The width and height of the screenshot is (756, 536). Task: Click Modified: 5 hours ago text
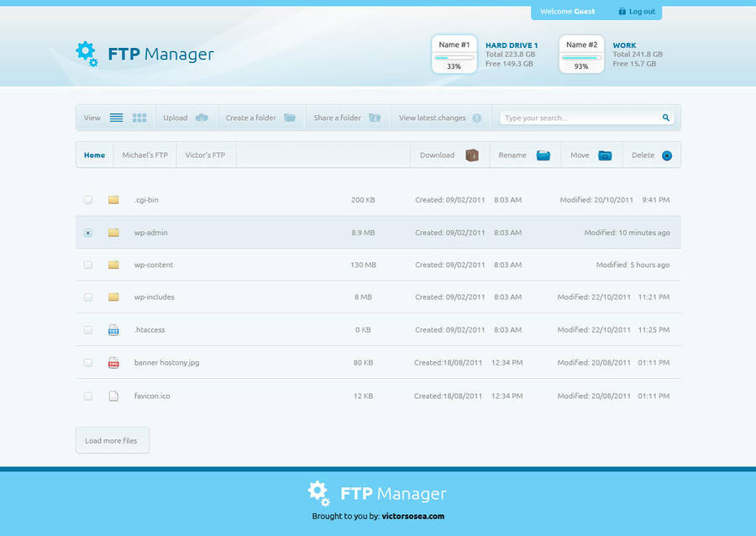[x=633, y=265]
